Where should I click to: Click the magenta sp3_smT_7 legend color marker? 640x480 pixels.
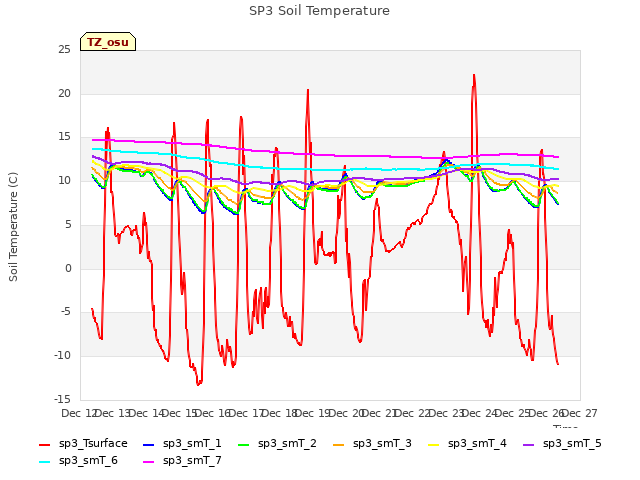149,462
